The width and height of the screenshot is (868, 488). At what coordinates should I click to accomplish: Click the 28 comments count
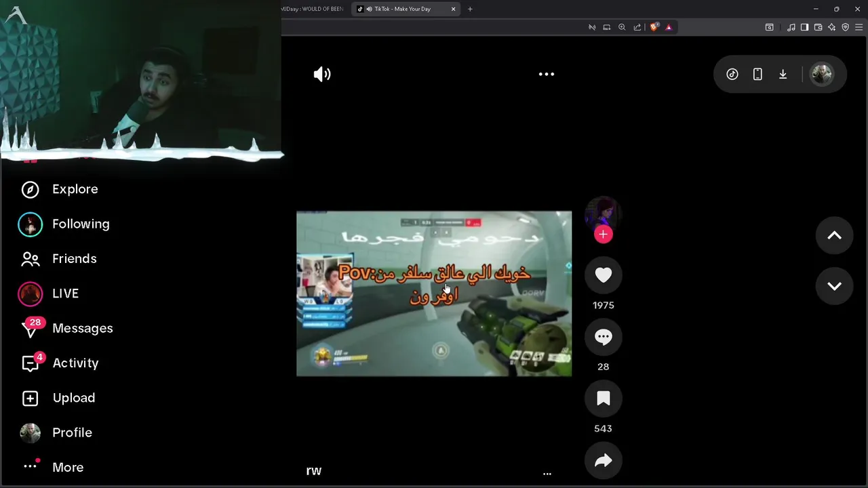point(603,367)
